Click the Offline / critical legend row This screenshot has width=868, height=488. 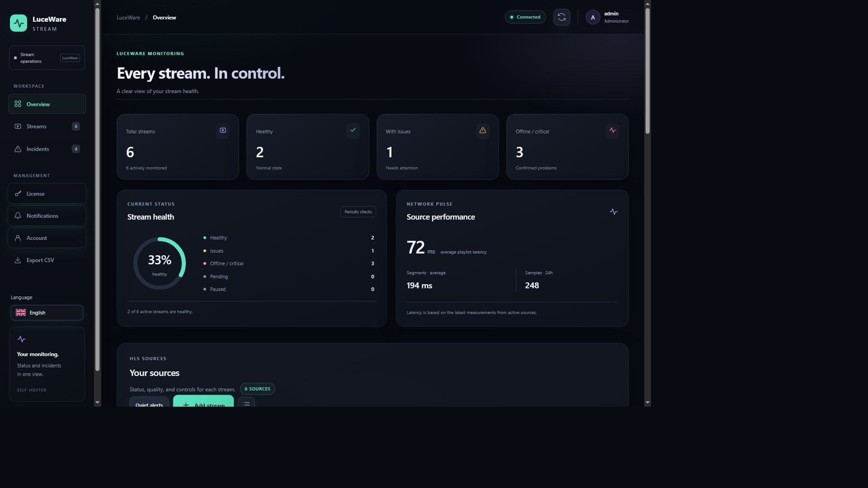point(289,263)
